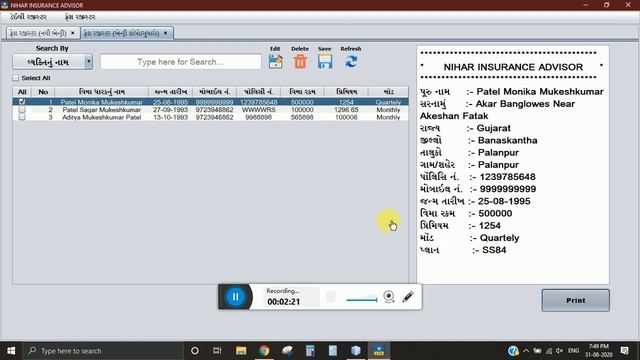Click date of birth 27-09-1993 cell
Viewport: 640px width, 360px height.
pos(170,110)
